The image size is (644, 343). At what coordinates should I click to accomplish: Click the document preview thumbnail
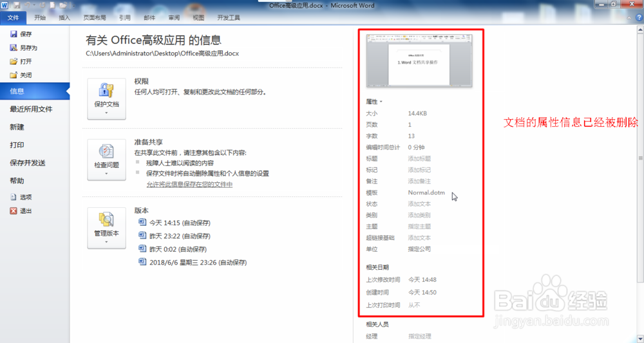tap(419, 60)
